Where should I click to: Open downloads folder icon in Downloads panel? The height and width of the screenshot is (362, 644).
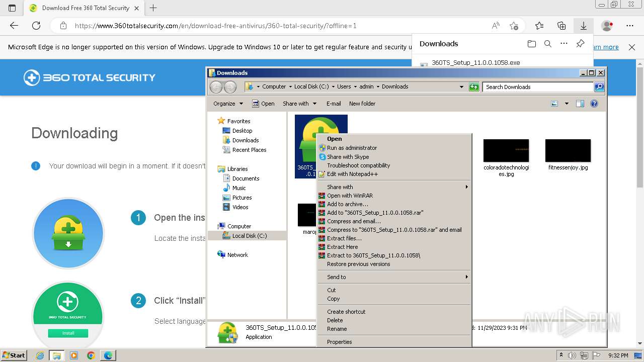point(532,44)
